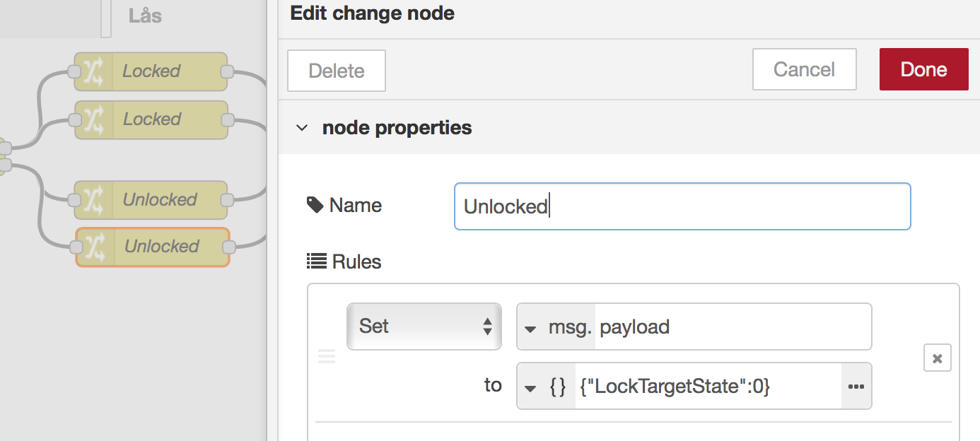Click the JSON type braces icon
This screenshot has width=980, height=441.
click(557, 387)
